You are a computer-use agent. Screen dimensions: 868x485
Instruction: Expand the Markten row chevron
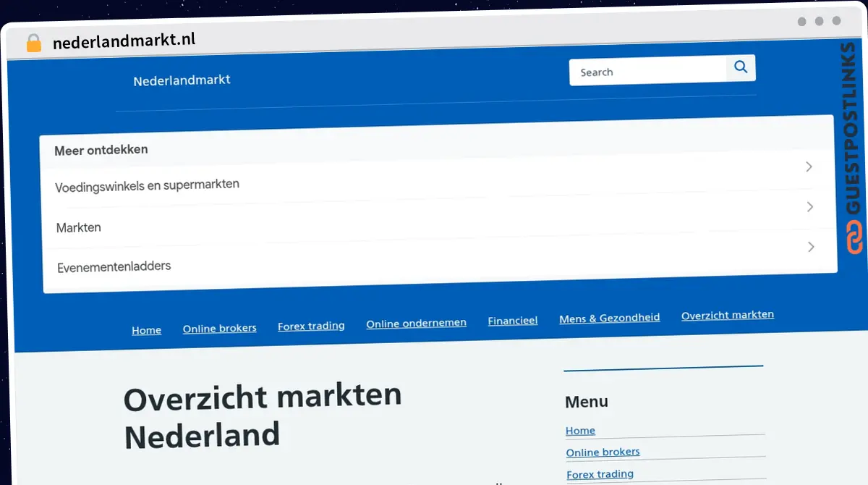click(810, 207)
